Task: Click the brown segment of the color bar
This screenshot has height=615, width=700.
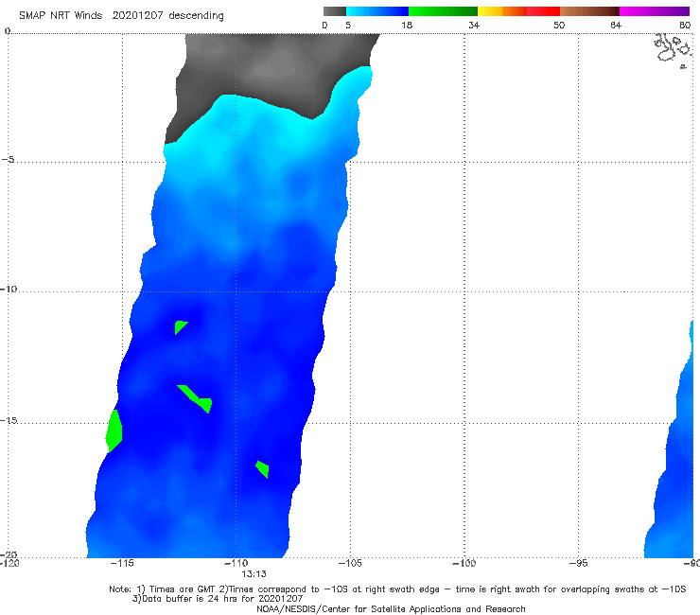Action: tap(589, 11)
